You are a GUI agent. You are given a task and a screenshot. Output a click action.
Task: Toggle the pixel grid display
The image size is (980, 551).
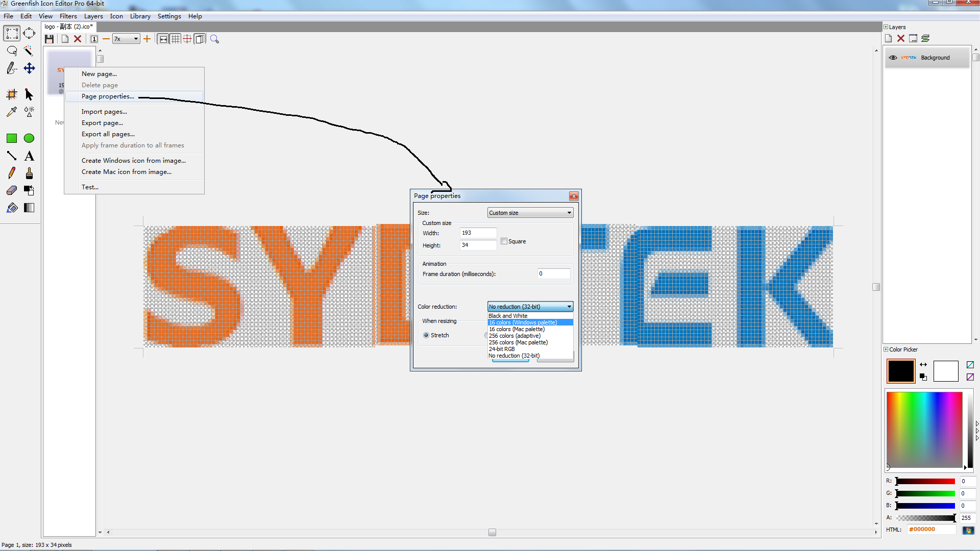tap(176, 39)
